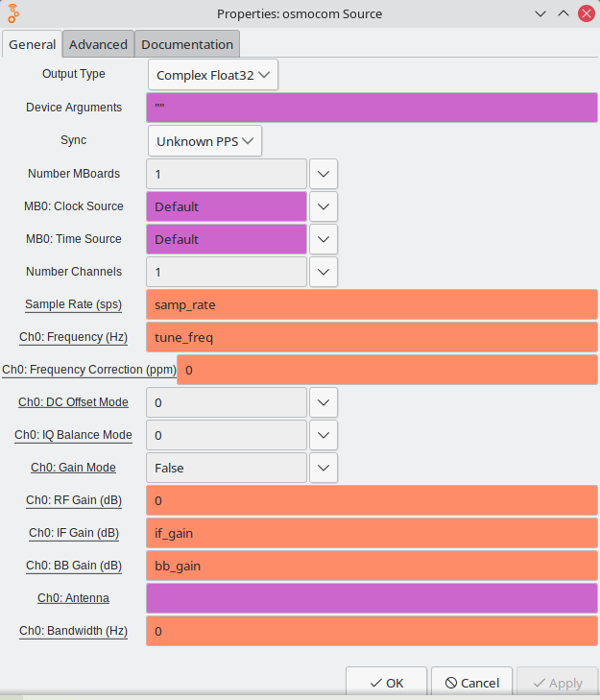Open the Output Type dropdown
The height and width of the screenshot is (700, 600).
(x=213, y=75)
